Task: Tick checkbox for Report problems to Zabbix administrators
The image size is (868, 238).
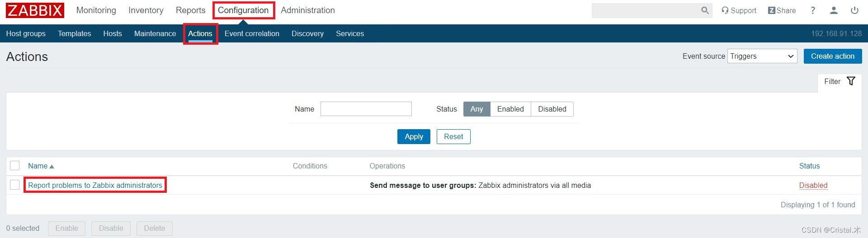Action: [x=15, y=185]
